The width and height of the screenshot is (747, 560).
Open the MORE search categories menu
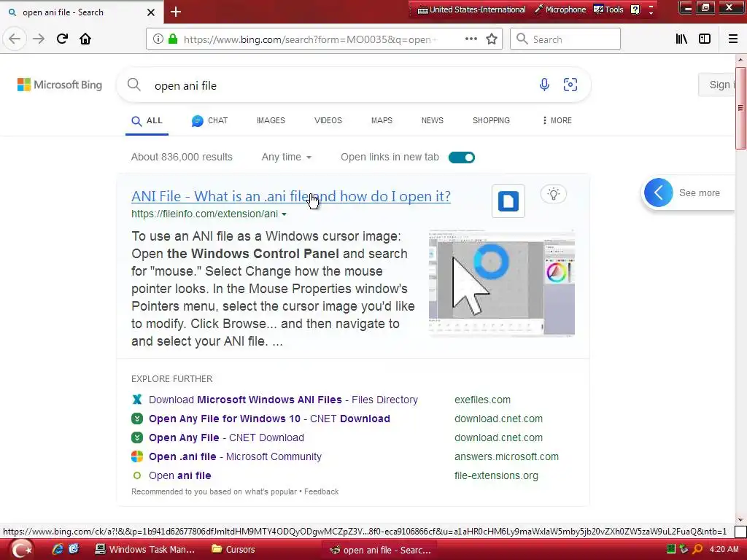pyautogui.click(x=557, y=120)
